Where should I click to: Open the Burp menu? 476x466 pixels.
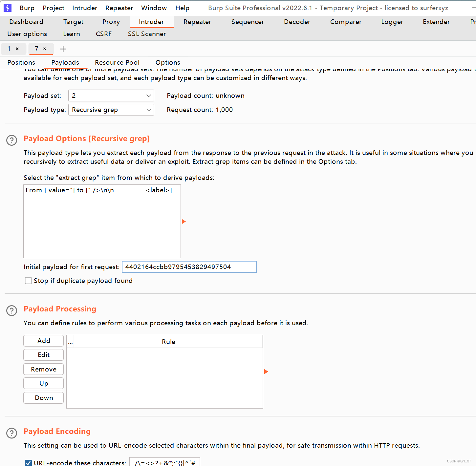(27, 8)
